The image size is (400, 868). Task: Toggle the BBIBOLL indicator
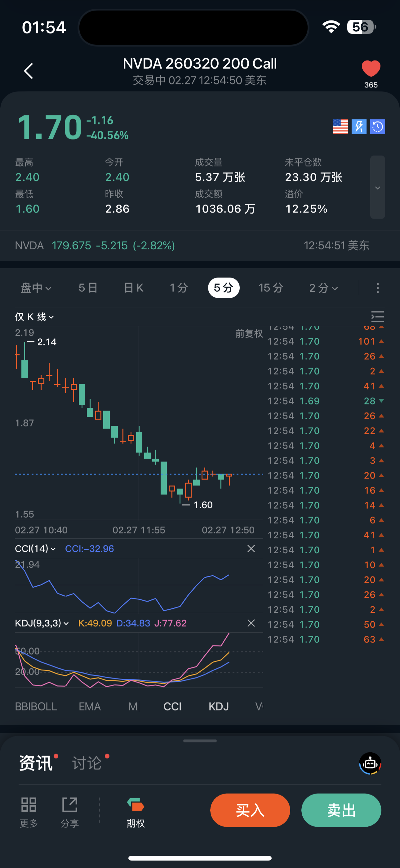pos(36,706)
